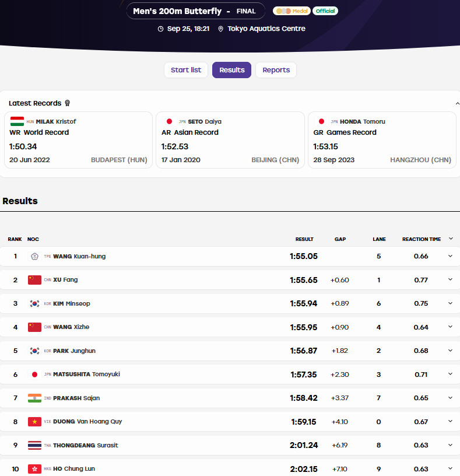The width and height of the screenshot is (460, 476).
Task: Open HONDA Tomoru Games Record card
Action: [382, 140]
